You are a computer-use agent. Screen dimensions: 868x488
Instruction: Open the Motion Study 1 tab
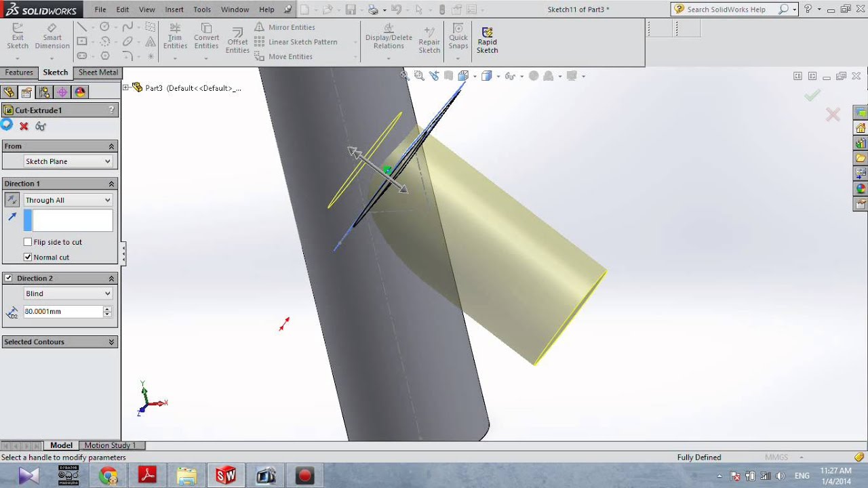coord(110,445)
